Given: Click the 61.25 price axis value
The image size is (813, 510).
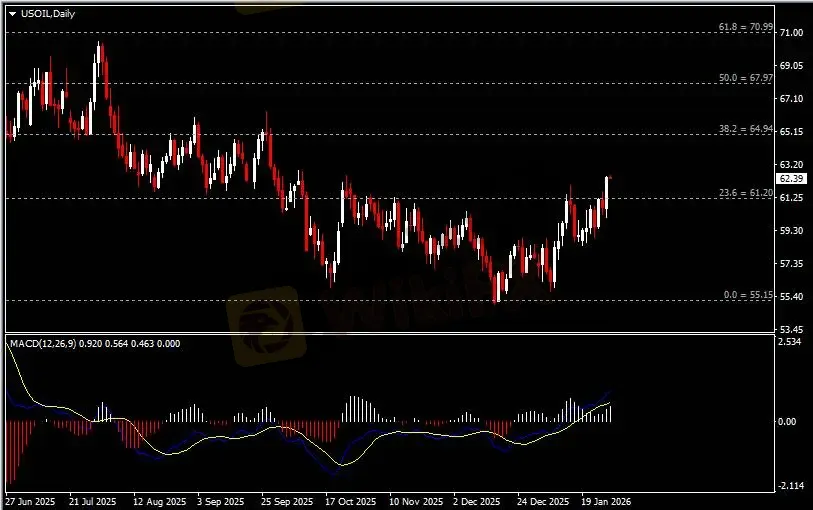Looking at the screenshot, I should (x=791, y=197).
